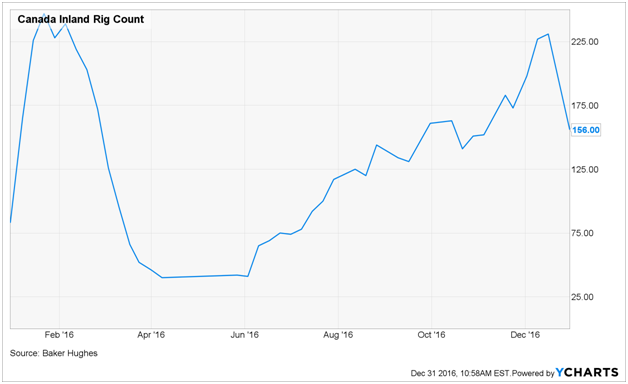The width and height of the screenshot is (628, 384).
Task: Click the Source: Baker Hughes text
Action: [x=54, y=353]
